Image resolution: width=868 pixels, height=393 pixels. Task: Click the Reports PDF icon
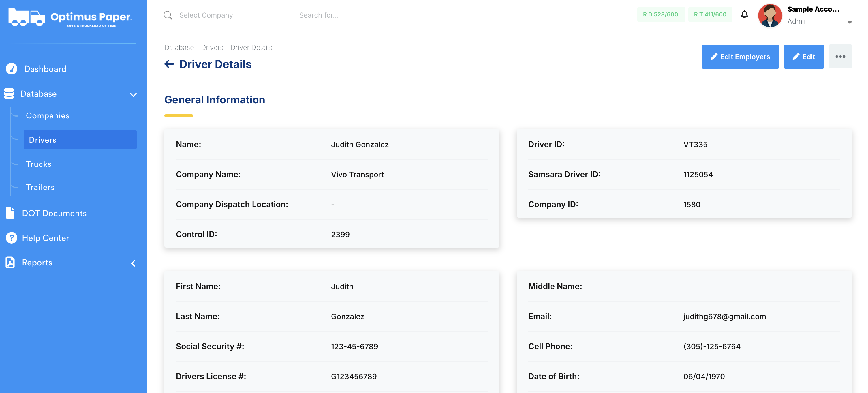tap(10, 263)
